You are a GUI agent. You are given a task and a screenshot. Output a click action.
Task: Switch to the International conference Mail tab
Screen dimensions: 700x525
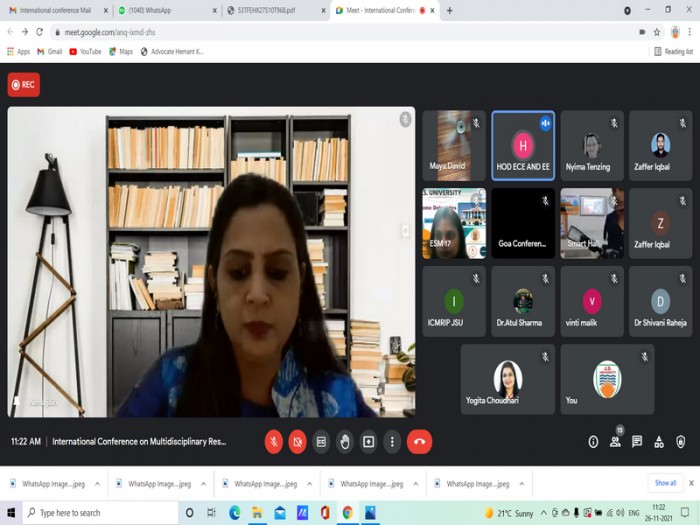(x=58, y=10)
